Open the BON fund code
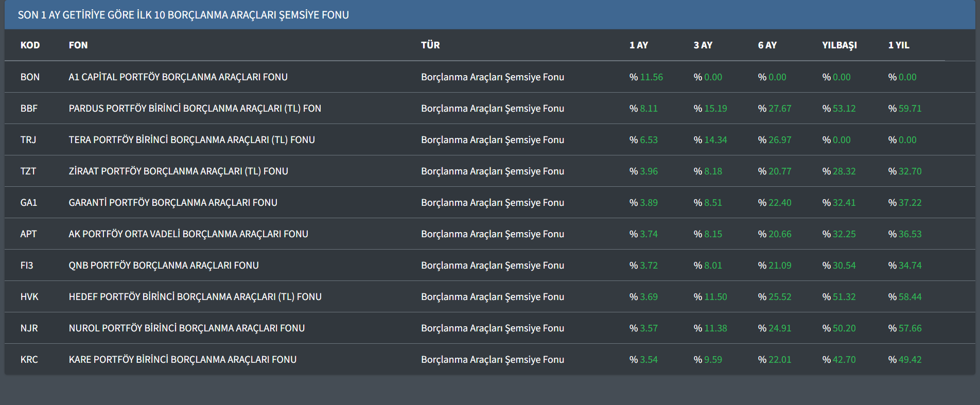 (30, 77)
